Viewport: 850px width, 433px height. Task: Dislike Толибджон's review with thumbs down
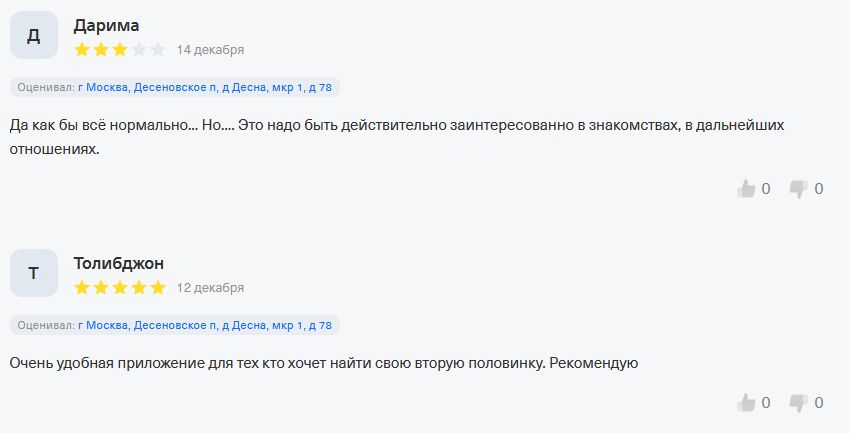(x=798, y=403)
